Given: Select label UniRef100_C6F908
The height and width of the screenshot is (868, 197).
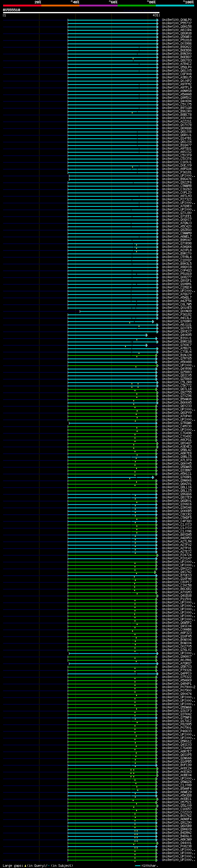Looking at the screenshot, I should [x=177, y=74].
